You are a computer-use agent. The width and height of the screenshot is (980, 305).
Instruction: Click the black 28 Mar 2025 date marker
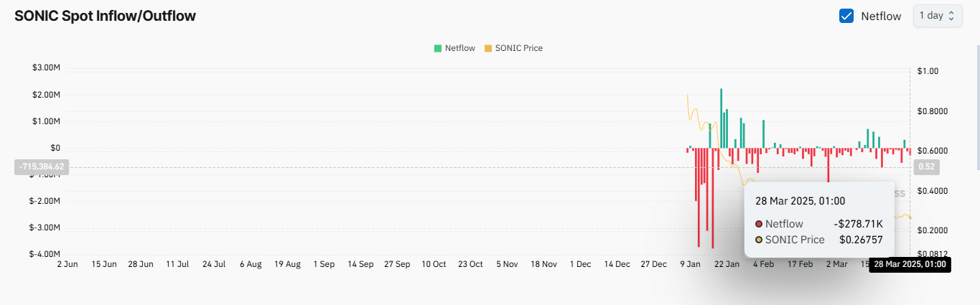(910, 265)
